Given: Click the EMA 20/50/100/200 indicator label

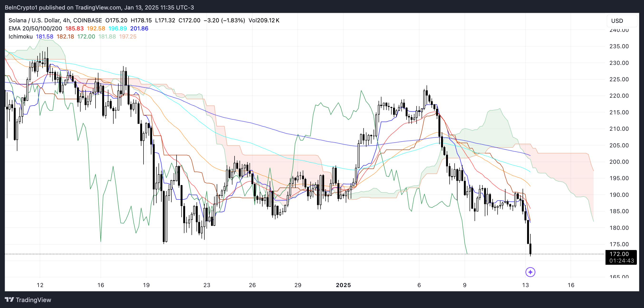Looking at the screenshot, I should tap(35, 29).
